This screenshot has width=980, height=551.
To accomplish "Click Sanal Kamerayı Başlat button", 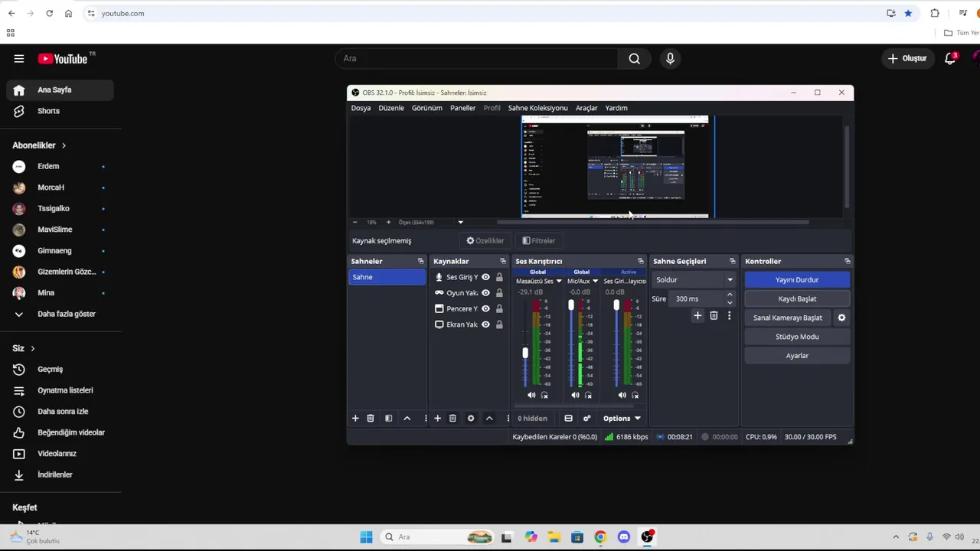I will [x=788, y=318].
